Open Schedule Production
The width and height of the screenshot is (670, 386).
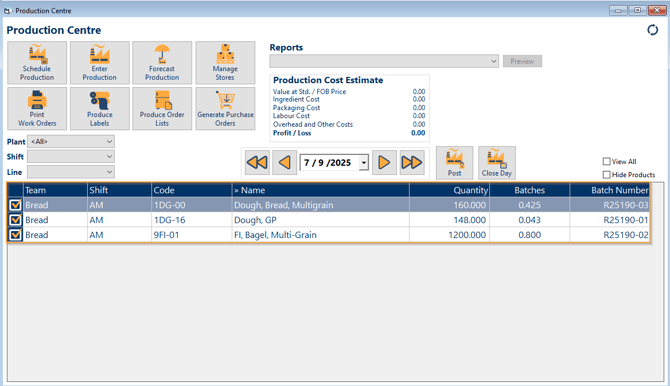pyautogui.click(x=37, y=63)
